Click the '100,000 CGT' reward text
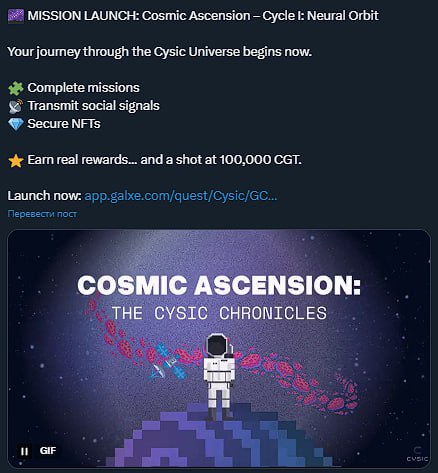The image size is (438, 473). [260, 160]
